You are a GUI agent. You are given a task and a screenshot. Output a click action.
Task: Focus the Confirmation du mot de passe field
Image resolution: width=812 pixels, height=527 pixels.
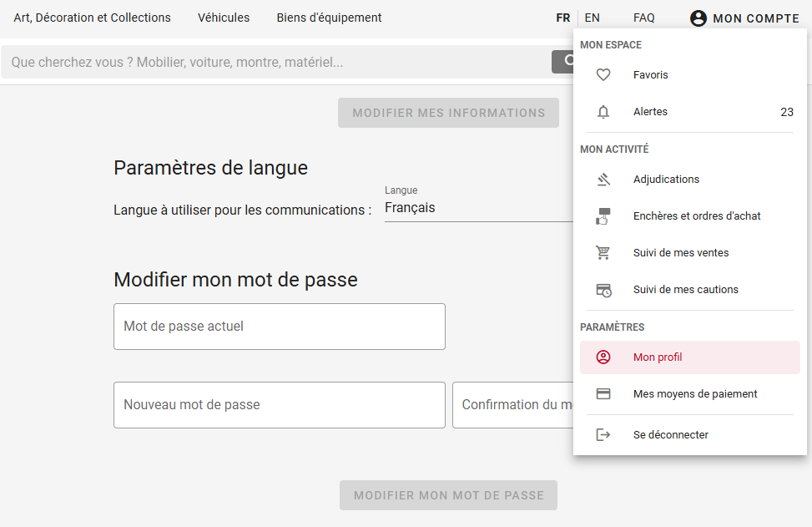(512, 405)
